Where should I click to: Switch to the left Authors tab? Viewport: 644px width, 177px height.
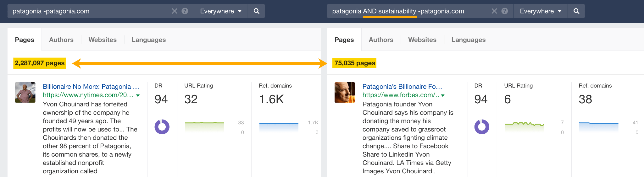pyautogui.click(x=61, y=40)
